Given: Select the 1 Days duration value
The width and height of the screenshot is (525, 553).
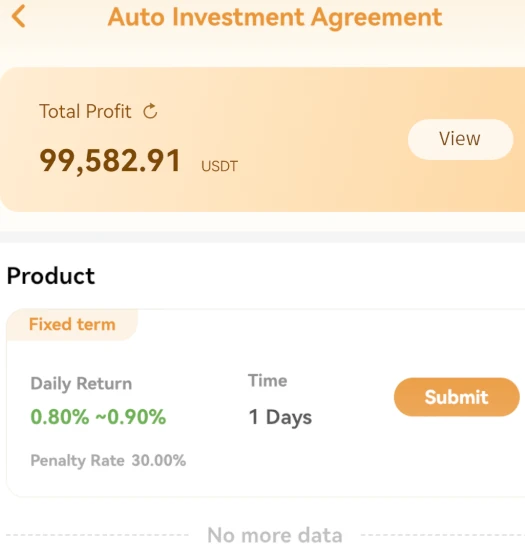Looking at the screenshot, I should 280,417.
